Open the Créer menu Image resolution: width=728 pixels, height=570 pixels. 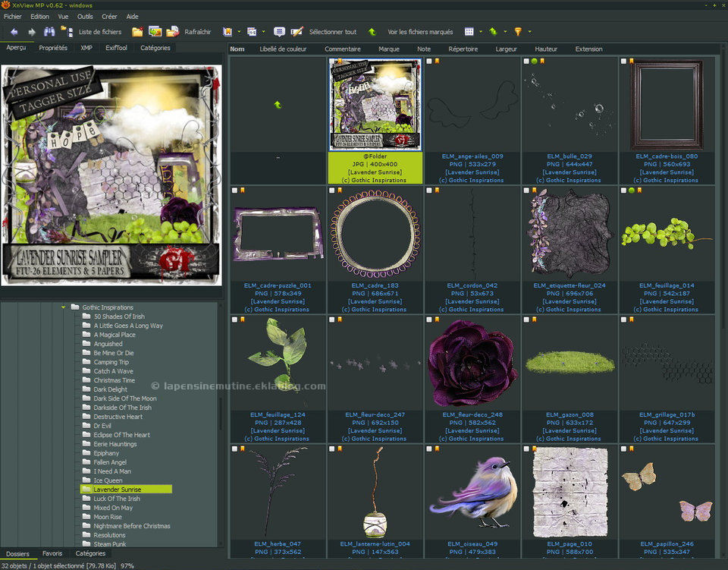point(109,16)
